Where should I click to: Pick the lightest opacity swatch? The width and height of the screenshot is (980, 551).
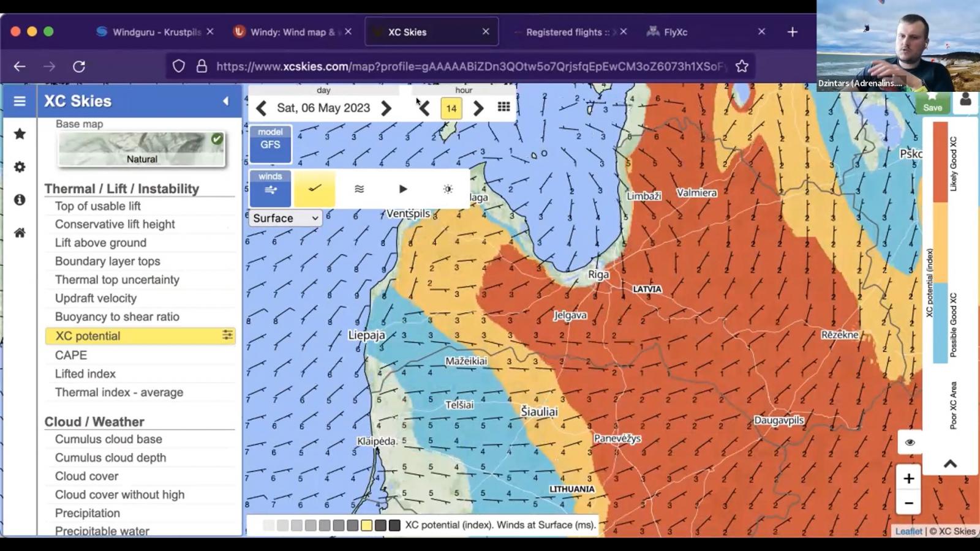pos(268,525)
